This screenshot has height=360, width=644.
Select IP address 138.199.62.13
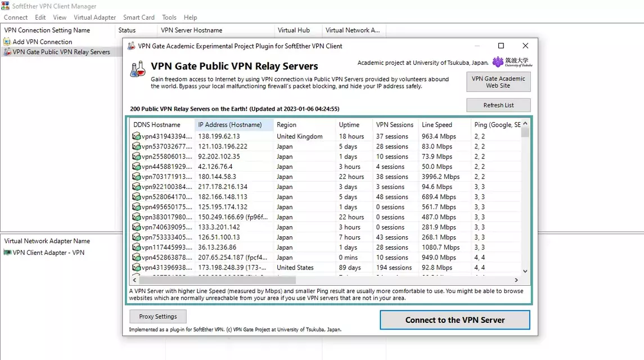(x=219, y=136)
